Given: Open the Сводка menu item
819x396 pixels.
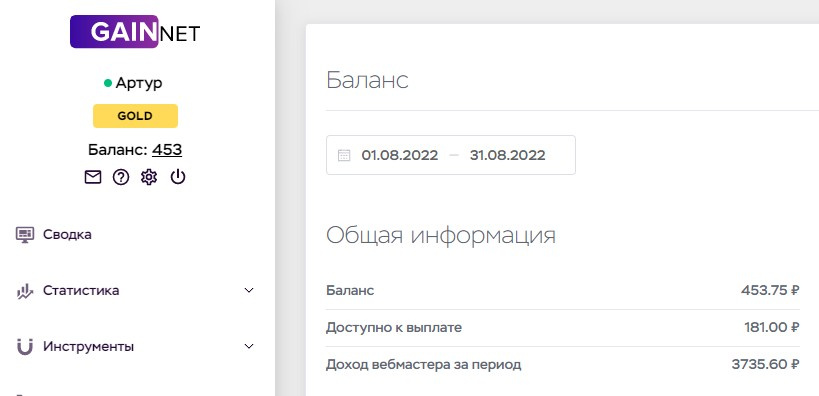Looking at the screenshot, I should [67, 235].
